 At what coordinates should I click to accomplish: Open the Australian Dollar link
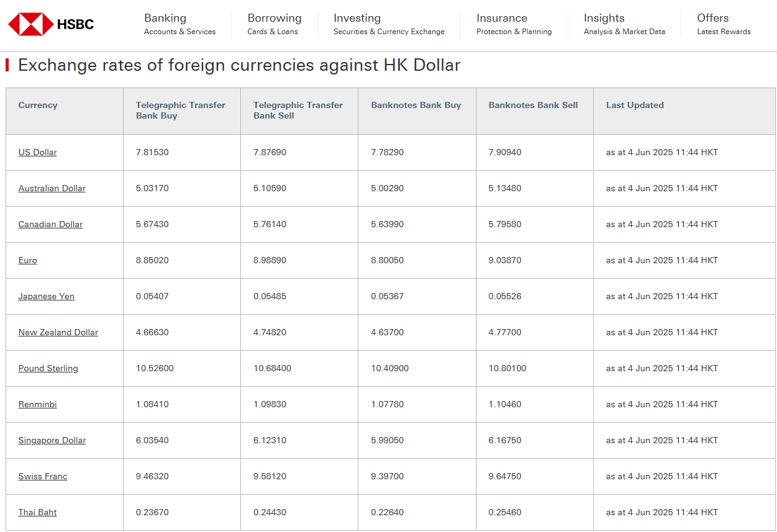(x=52, y=188)
